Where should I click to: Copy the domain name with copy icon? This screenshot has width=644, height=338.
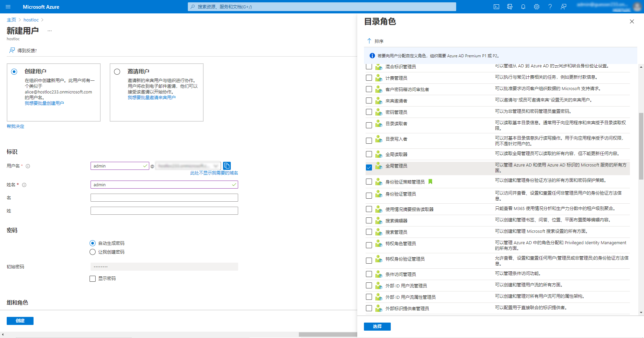click(x=227, y=166)
